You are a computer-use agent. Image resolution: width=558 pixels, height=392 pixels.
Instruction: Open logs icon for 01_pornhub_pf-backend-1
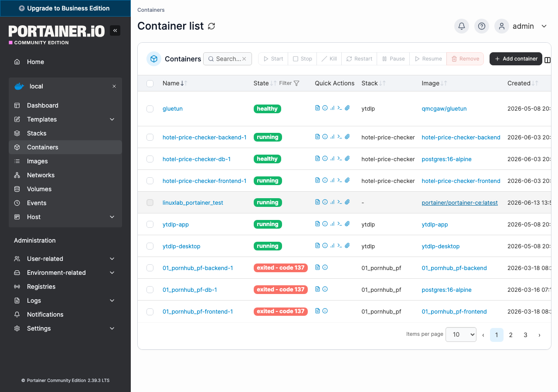point(317,267)
